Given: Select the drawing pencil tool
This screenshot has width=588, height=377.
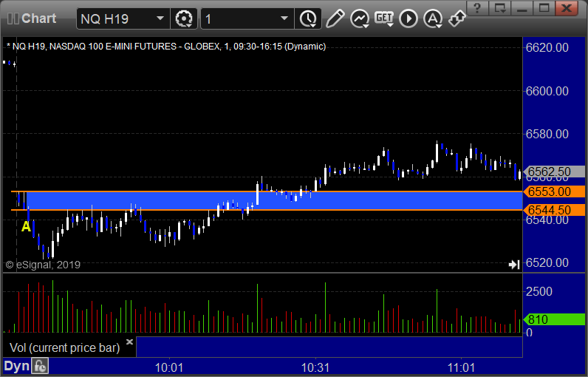Looking at the screenshot, I should click(335, 18).
